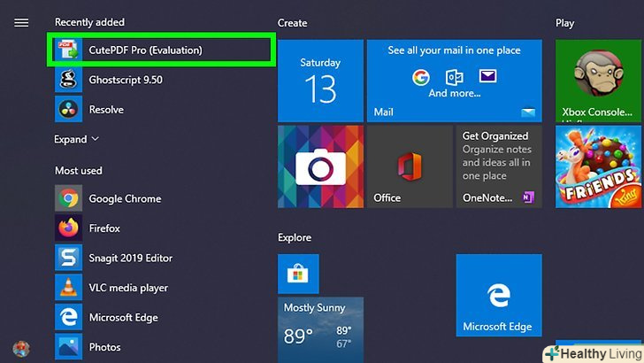Open the Camera tile
644x363 pixels.
click(x=320, y=166)
